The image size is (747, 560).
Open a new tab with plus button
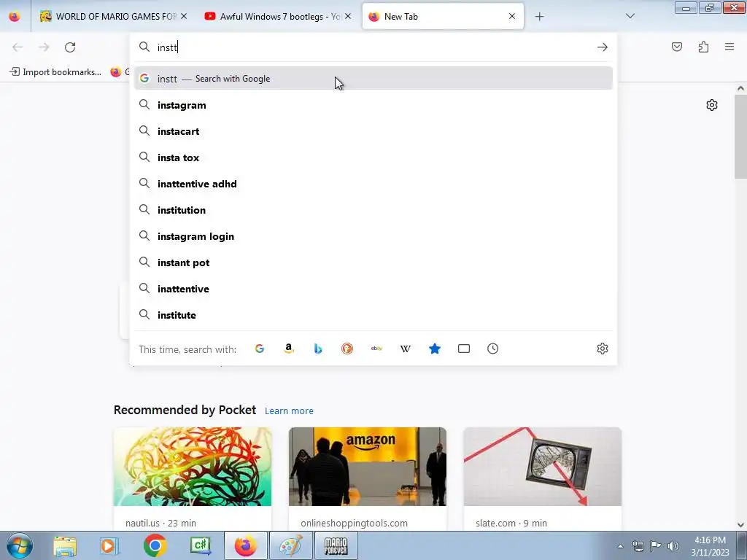(539, 17)
